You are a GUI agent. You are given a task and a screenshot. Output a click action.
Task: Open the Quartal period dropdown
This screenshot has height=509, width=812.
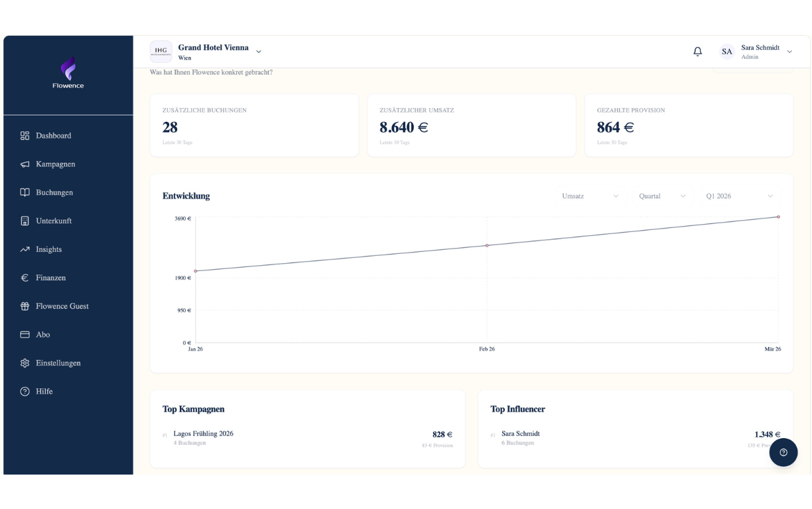[x=662, y=196]
